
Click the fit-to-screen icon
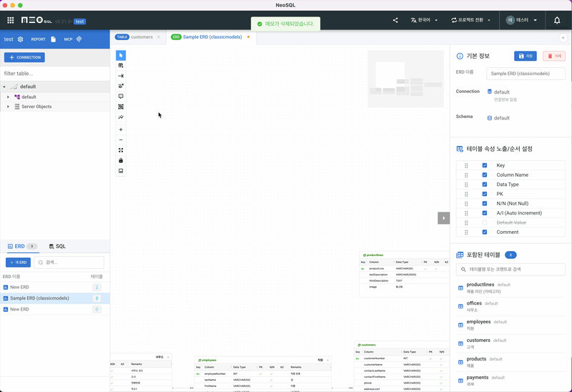coord(121,150)
